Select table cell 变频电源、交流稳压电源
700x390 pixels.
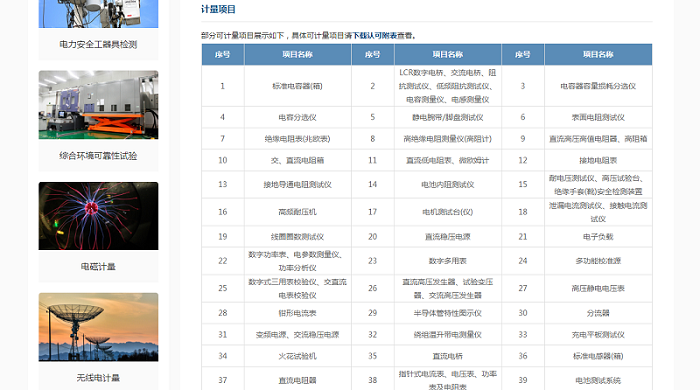point(298,335)
